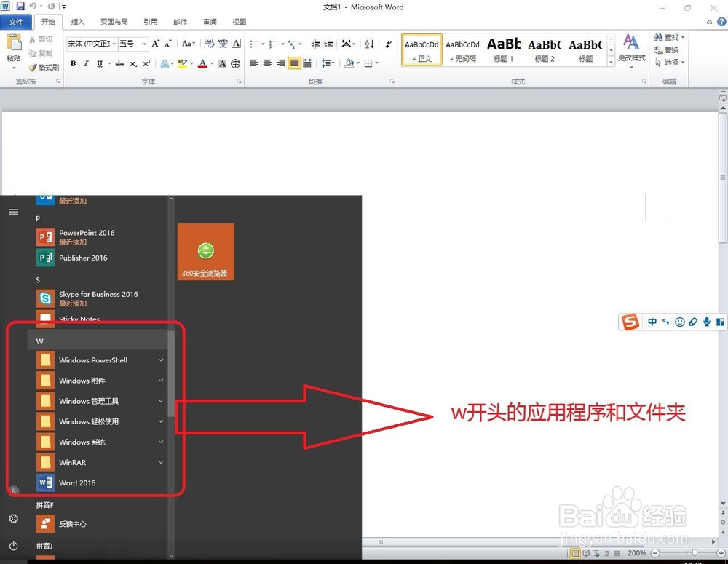
Task: Click the Grow Font icon
Action: [x=156, y=44]
